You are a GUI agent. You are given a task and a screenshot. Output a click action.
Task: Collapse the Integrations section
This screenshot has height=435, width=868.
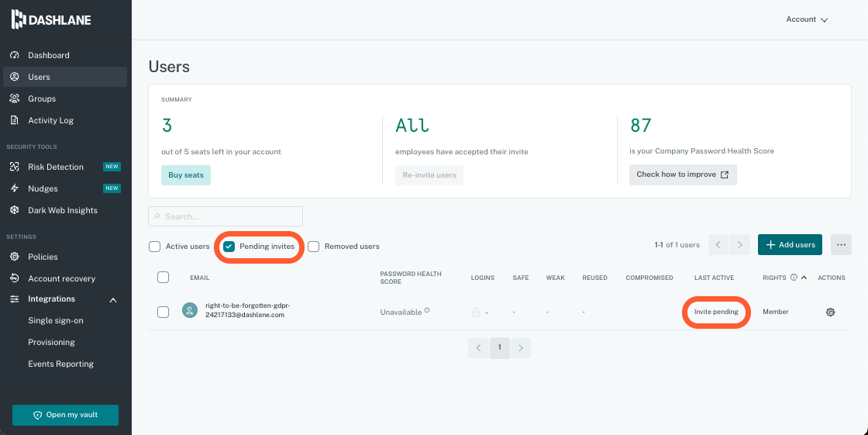112,299
